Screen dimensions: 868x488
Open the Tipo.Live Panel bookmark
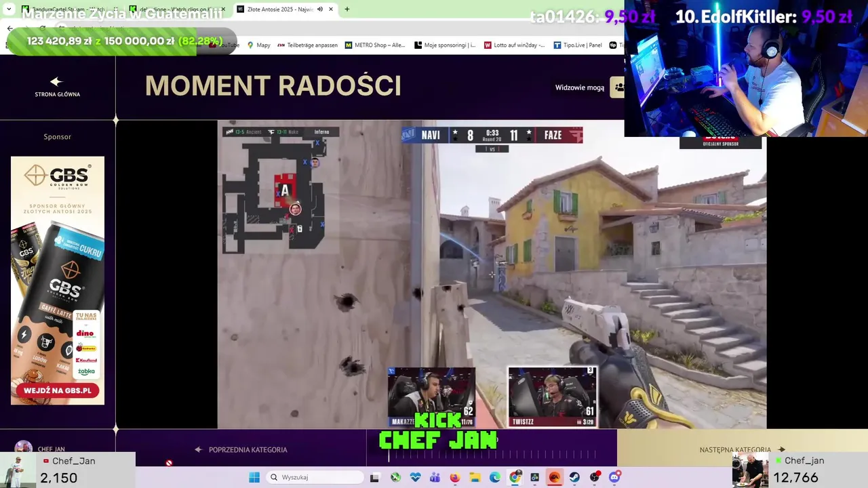(x=577, y=45)
